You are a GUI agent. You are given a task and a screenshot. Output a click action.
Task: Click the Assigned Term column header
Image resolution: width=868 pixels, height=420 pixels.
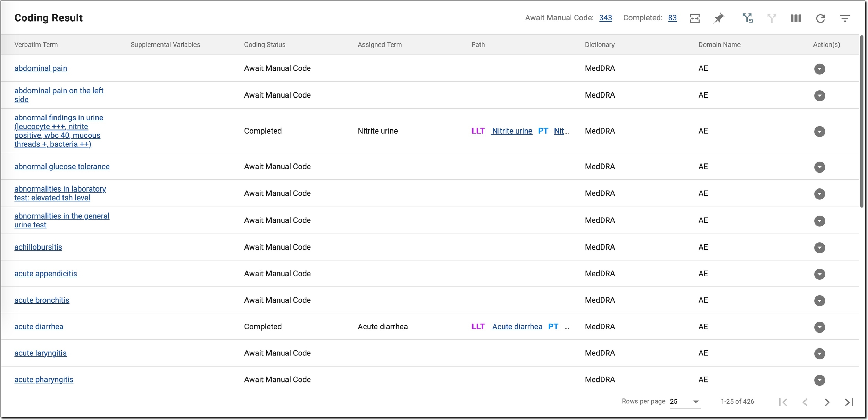coord(380,45)
